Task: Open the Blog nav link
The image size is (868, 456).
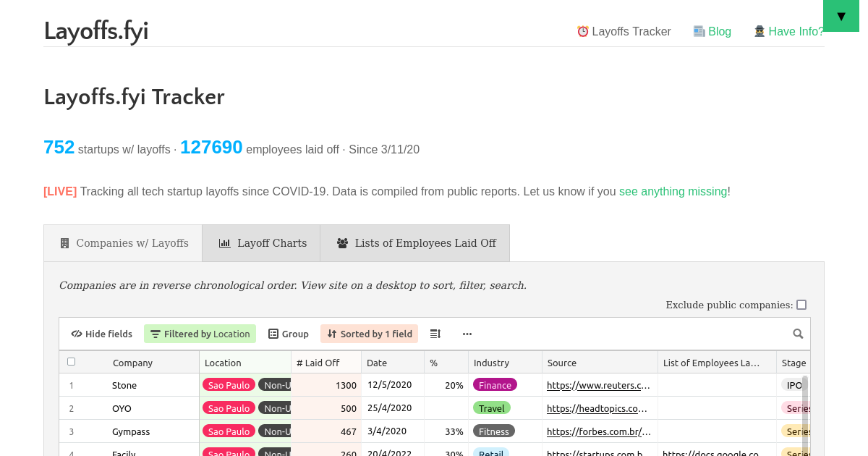Action: click(x=712, y=31)
